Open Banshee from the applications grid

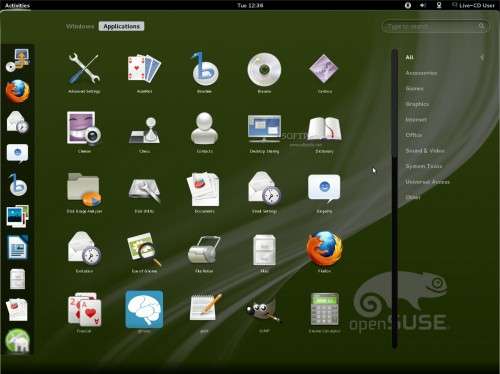pos(204,69)
